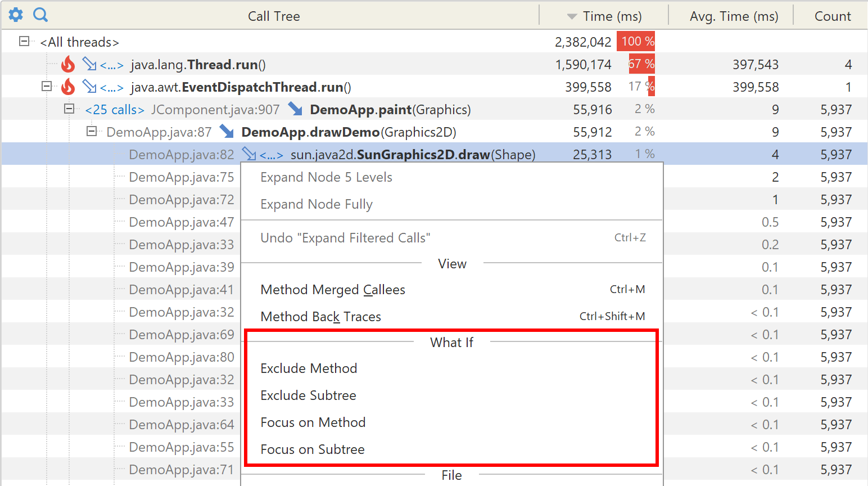Sort by the Count column header
The image size is (868, 486).
click(831, 16)
